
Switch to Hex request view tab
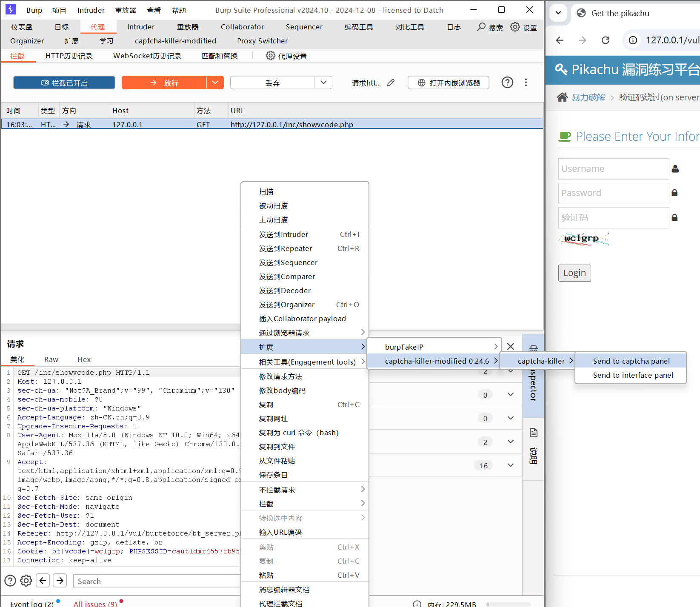[x=84, y=359]
